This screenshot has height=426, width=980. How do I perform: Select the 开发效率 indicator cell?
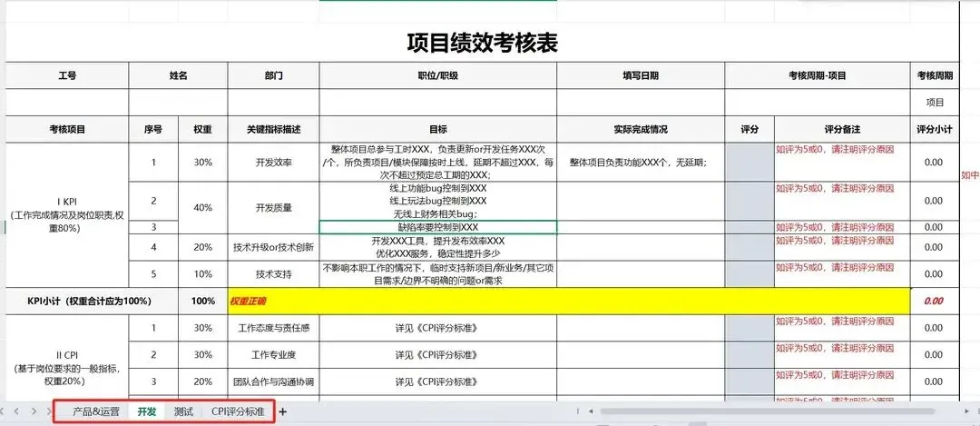(274, 163)
